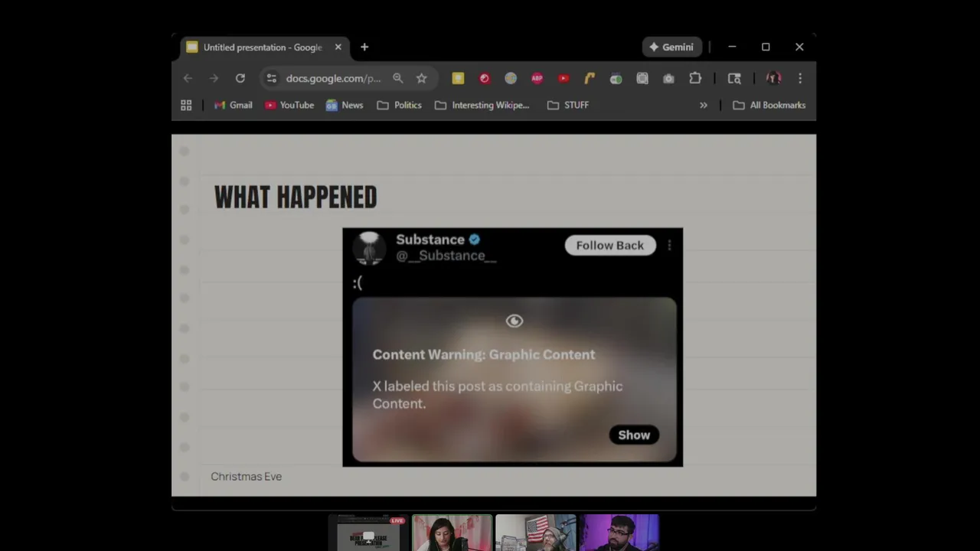Click the eye icon on content warning
980x551 pixels.
pyautogui.click(x=514, y=321)
